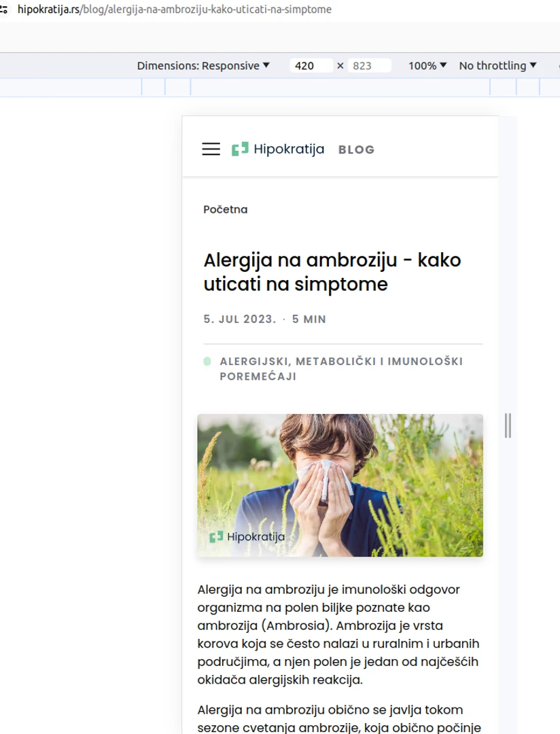Click the site information icon in address bar
This screenshot has height=734, width=560.
tap(5, 10)
